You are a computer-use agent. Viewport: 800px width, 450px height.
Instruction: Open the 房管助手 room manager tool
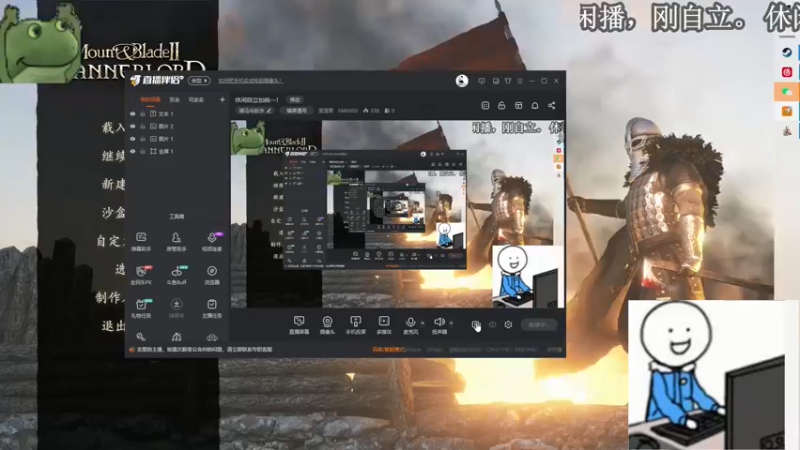pyautogui.click(x=176, y=241)
